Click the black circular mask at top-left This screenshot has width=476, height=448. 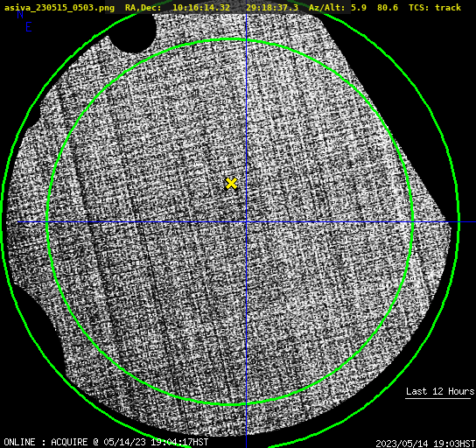tap(133, 33)
